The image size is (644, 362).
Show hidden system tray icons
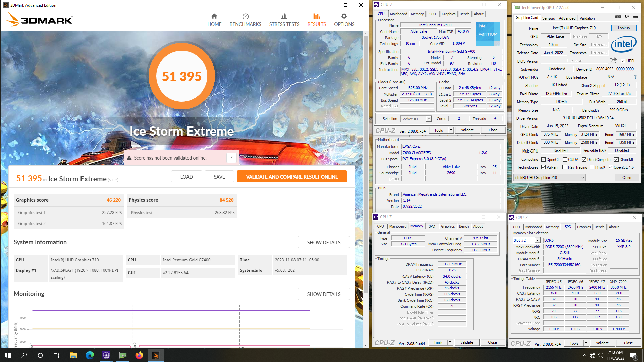pyautogui.click(x=585, y=355)
